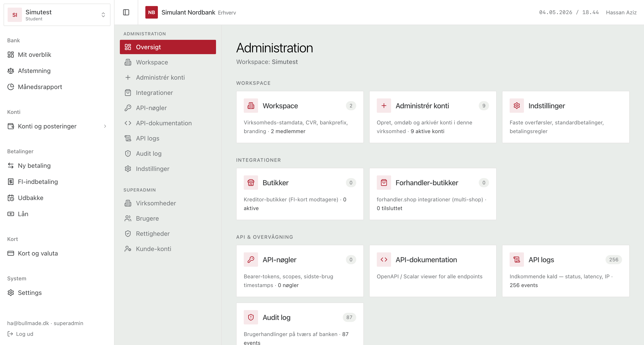The image size is (644, 345).
Task: Click the 04.05.2026 / 18.44 timestamp
Action: click(x=569, y=13)
